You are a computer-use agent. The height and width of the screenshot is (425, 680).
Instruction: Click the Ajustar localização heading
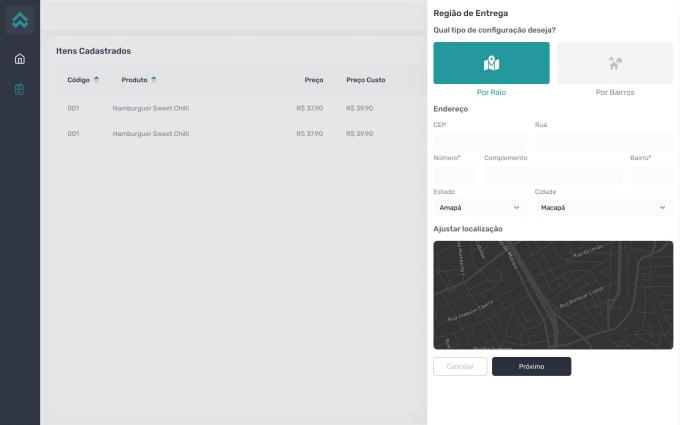(468, 229)
